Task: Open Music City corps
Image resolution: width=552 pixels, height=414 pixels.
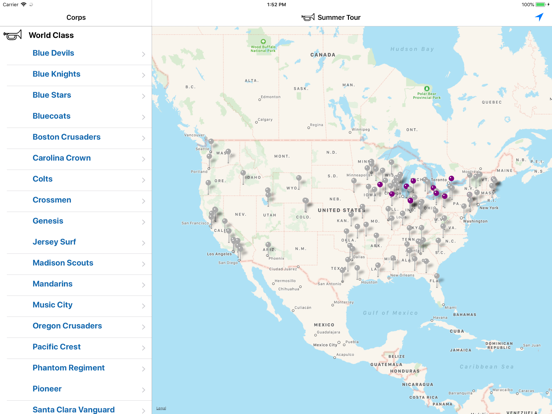Action: pos(76,305)
